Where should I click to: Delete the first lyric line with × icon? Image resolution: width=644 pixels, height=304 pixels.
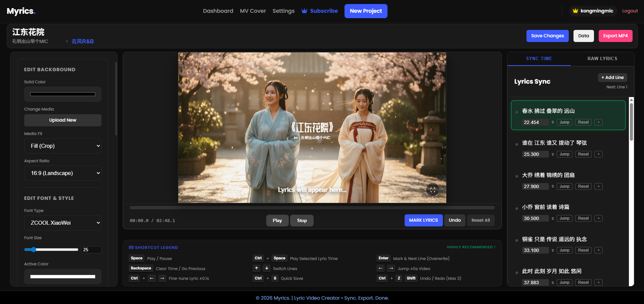[x=598, y=122]
